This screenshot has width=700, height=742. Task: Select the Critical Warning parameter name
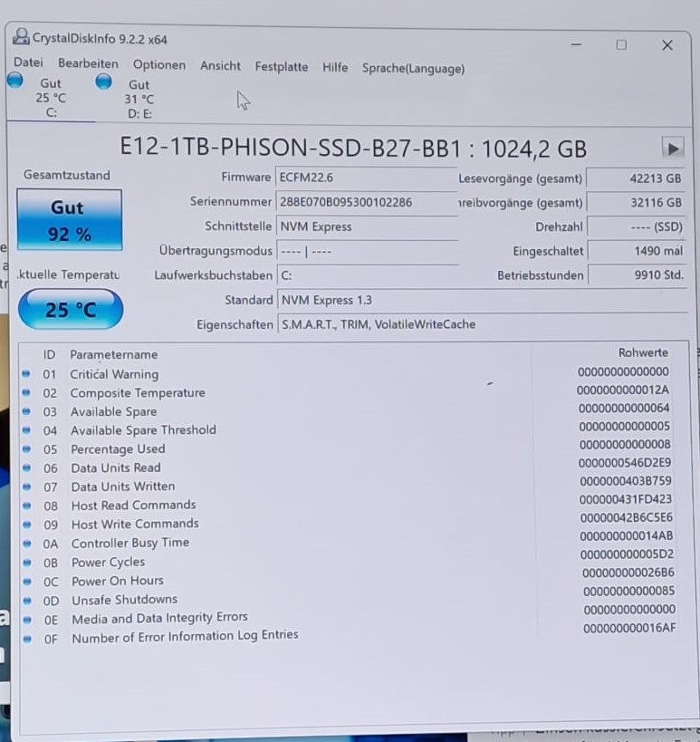114,374
